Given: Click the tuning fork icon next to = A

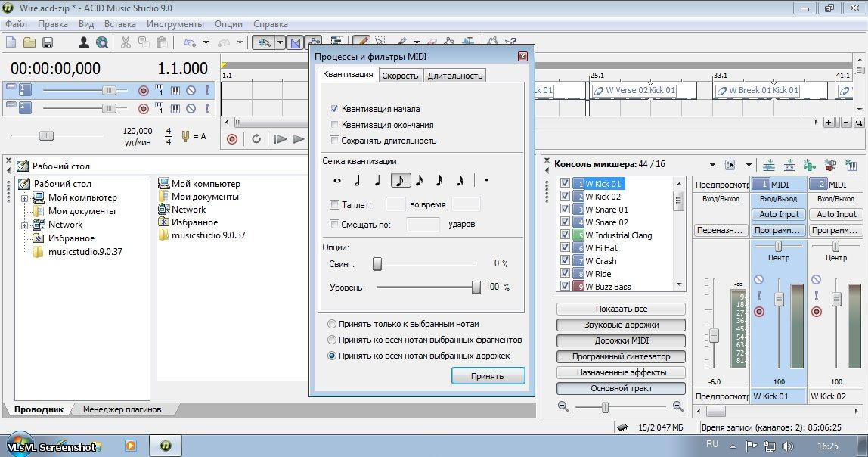Looking at the screenshot, I should [x=185, y=135].
